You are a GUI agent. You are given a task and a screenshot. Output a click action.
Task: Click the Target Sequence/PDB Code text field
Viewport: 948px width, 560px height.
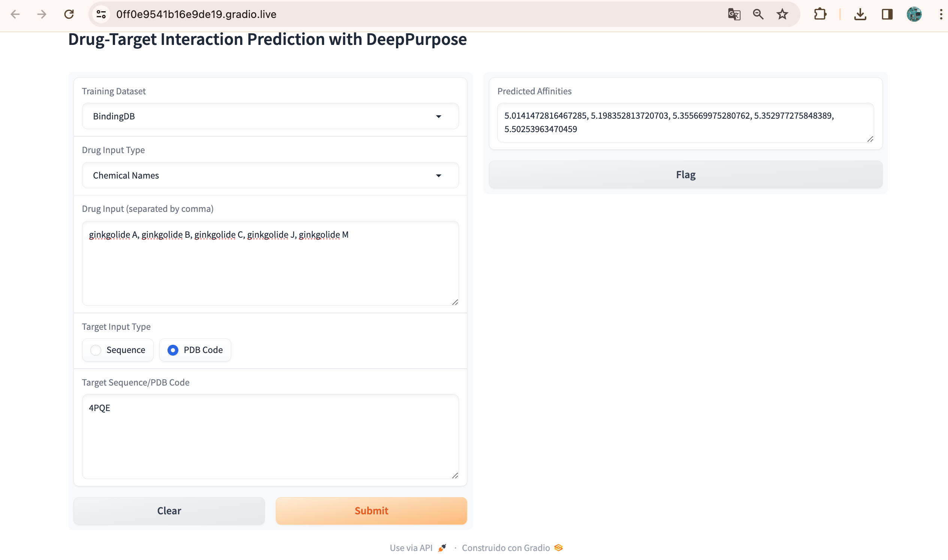270,436
